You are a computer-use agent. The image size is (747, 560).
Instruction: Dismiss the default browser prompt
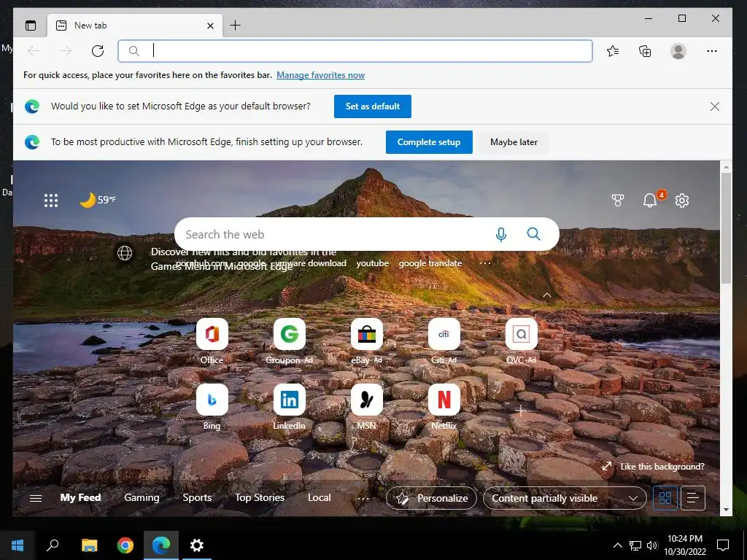click(715, 106)
